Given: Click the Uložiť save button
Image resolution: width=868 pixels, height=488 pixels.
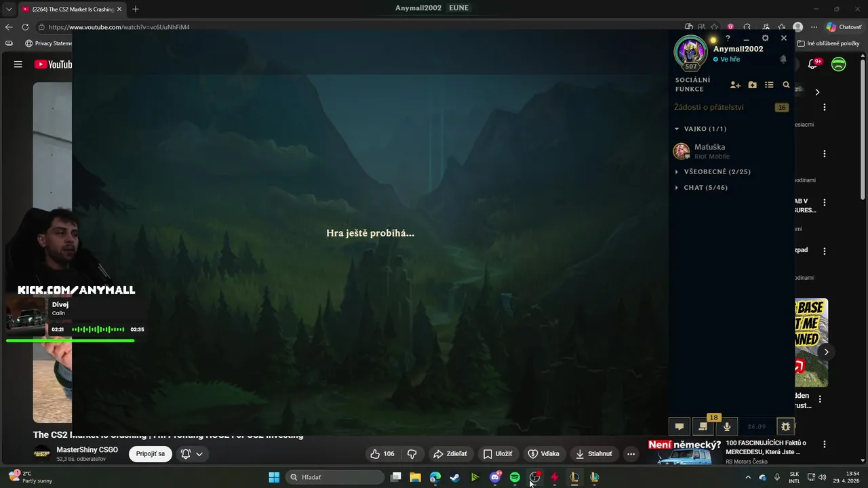Looking at the screenshot, I should pos(498,453).
